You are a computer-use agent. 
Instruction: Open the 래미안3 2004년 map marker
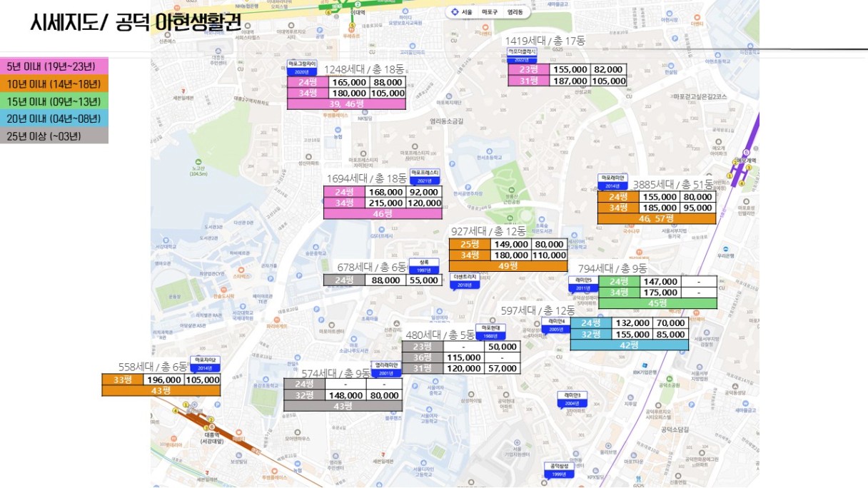click(572, 400)
